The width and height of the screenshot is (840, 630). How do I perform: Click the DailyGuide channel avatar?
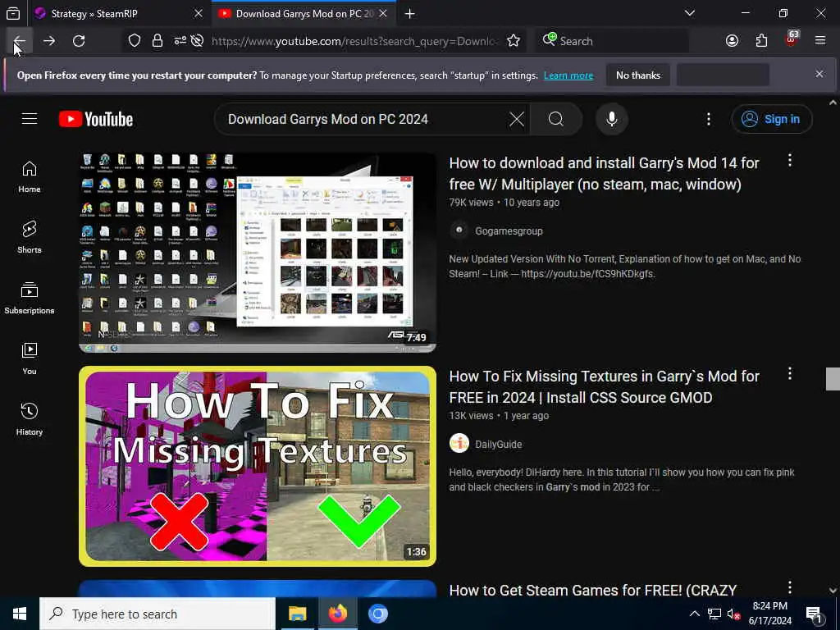tap(459, 444)
